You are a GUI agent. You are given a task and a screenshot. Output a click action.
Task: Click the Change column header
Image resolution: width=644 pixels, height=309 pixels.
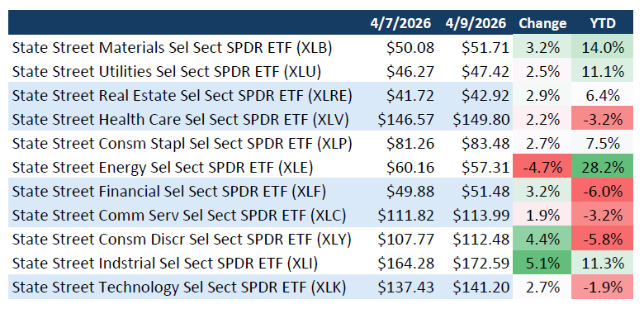[x=542, y=23]
